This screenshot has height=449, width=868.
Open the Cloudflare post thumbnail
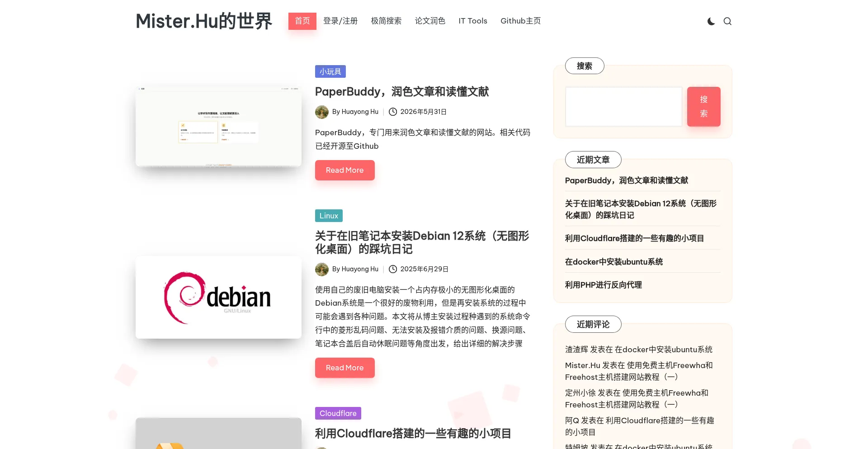pos(218,433)
